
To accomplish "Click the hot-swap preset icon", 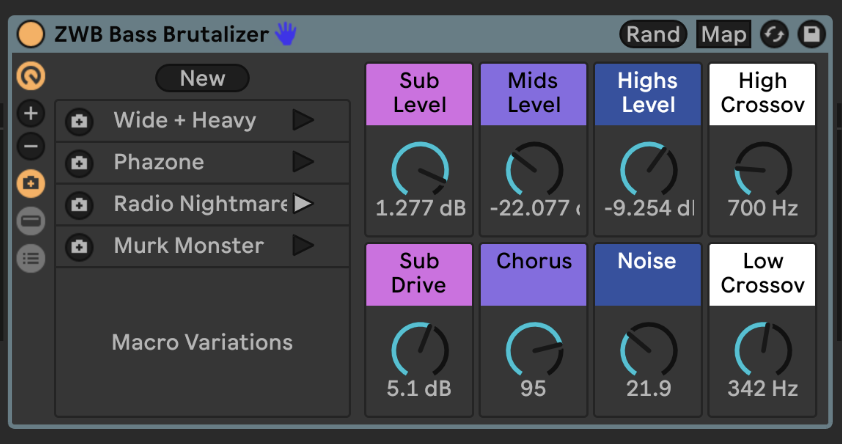I will pyautogui.click(x=773, y=34).
